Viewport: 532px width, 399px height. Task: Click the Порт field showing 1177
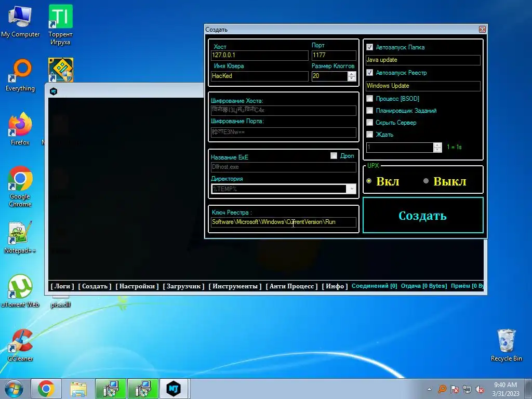click(334, 55)
